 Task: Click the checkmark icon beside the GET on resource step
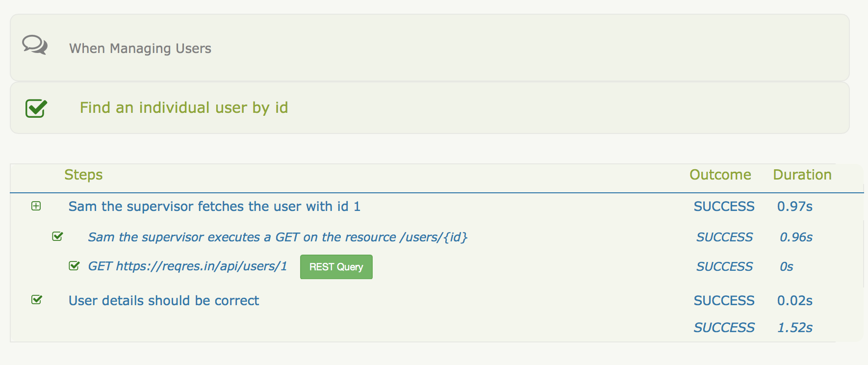pyautogui.click(x=57, y=236)
